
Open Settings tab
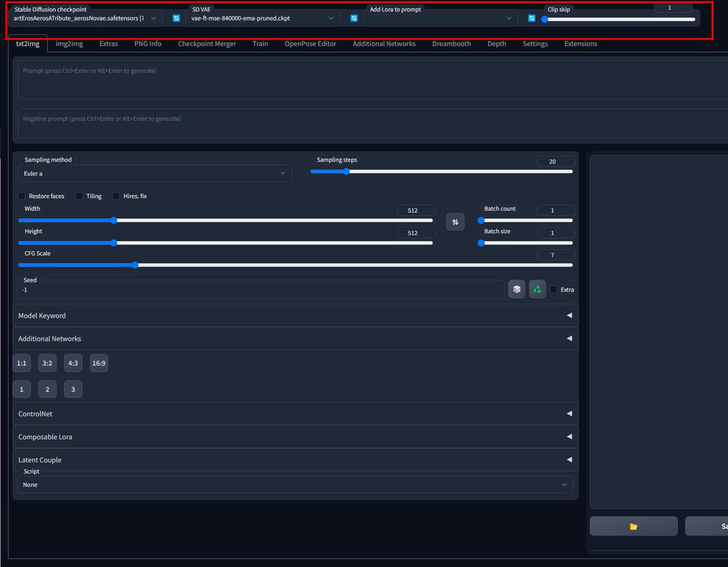coord(535,44)
